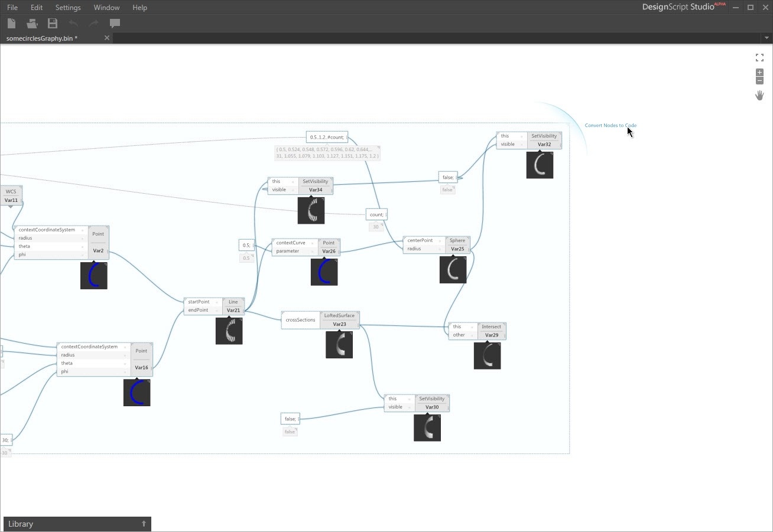Open a file using the folder icon
Viewport: 773px width, 532px height.
tap(32, 23)
